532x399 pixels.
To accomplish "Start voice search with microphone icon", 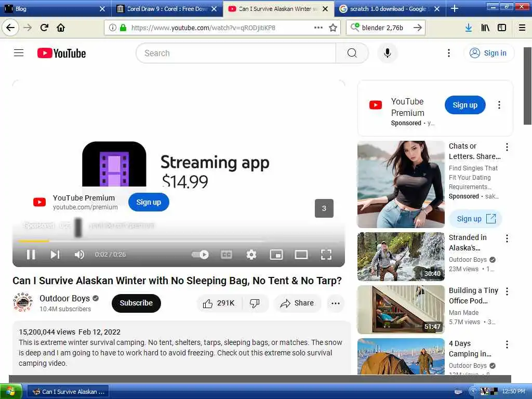I will coord(388,53).
